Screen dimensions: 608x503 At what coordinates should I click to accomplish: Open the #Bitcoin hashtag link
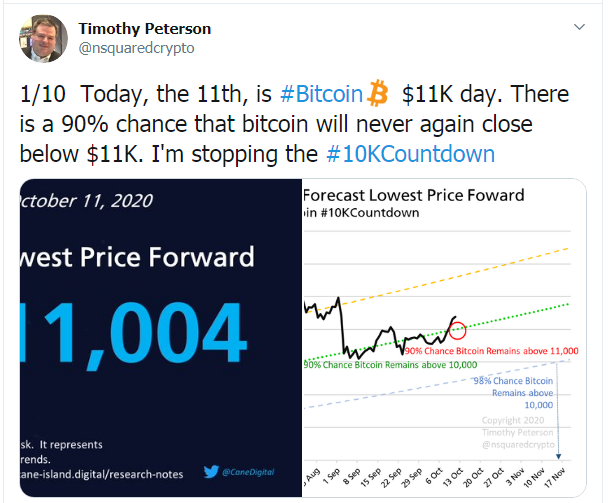[x=321, y=95]
